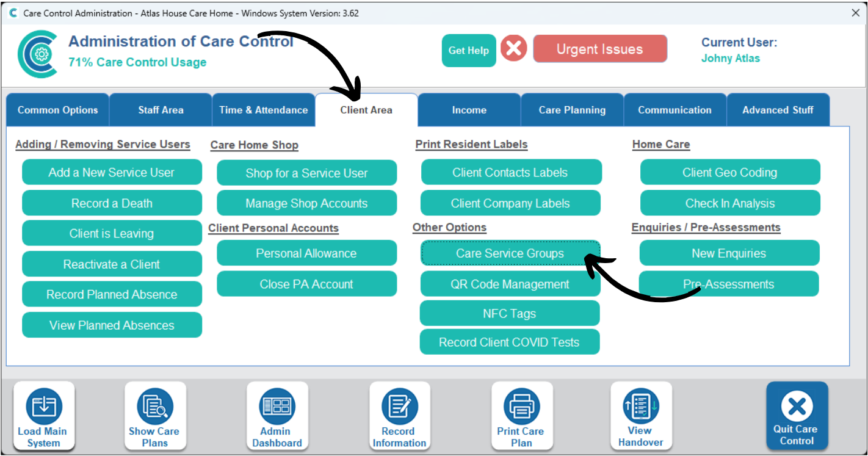Click the 71% Care Control Usage text
868x456 pixels.
coord(137,62)
